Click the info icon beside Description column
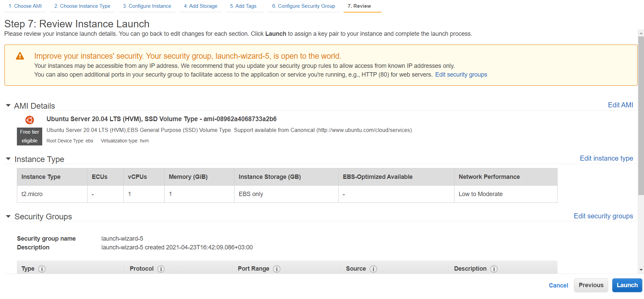 (x=494, y=269)
